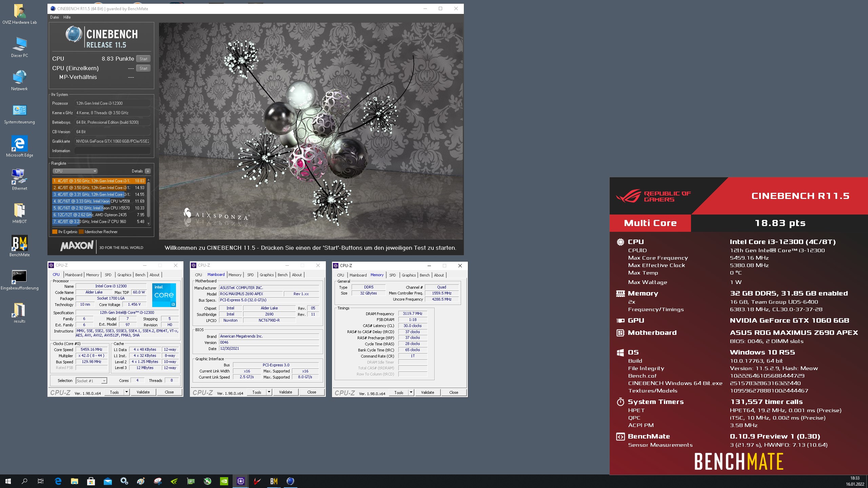
Task: Expand Details arrow in Rangliste
Action: pyautogui.click(x=148, y=171)
